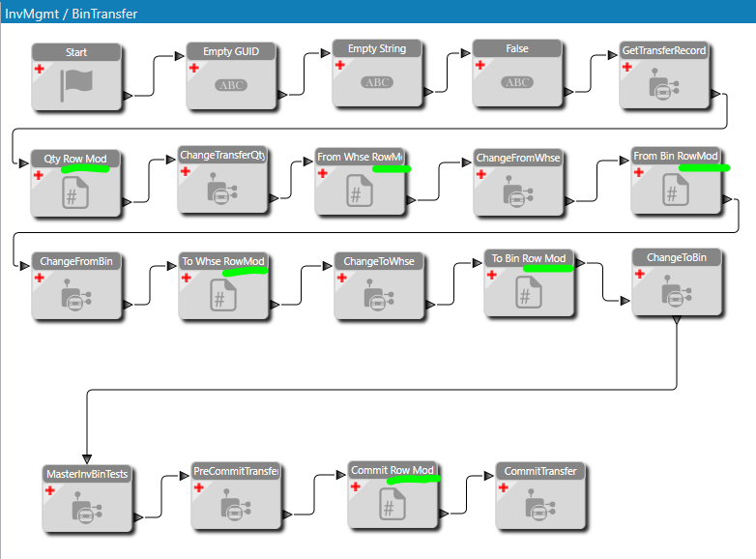Select the connector icon in GetTransferRecord node

(x=664, y=84)
